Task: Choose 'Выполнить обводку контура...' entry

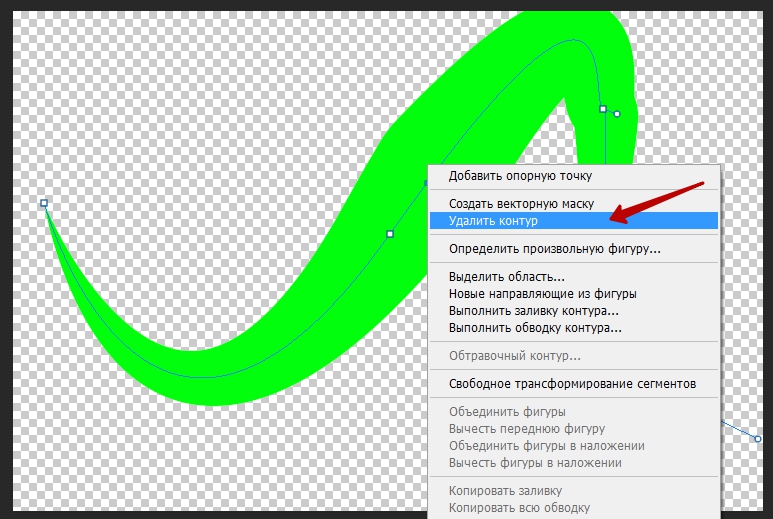Action: 574,328
